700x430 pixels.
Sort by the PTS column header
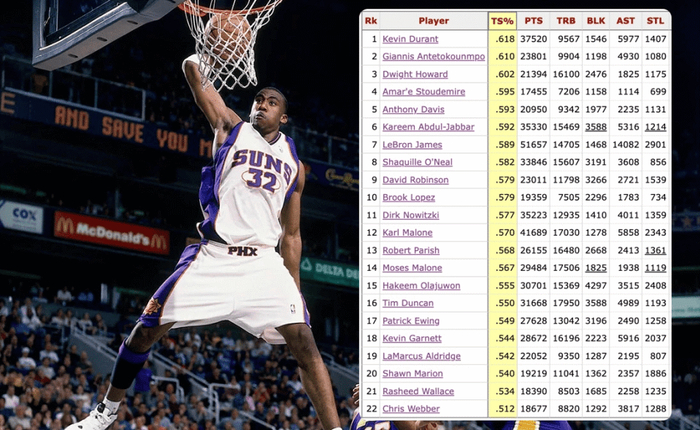(x=533, y=20)
